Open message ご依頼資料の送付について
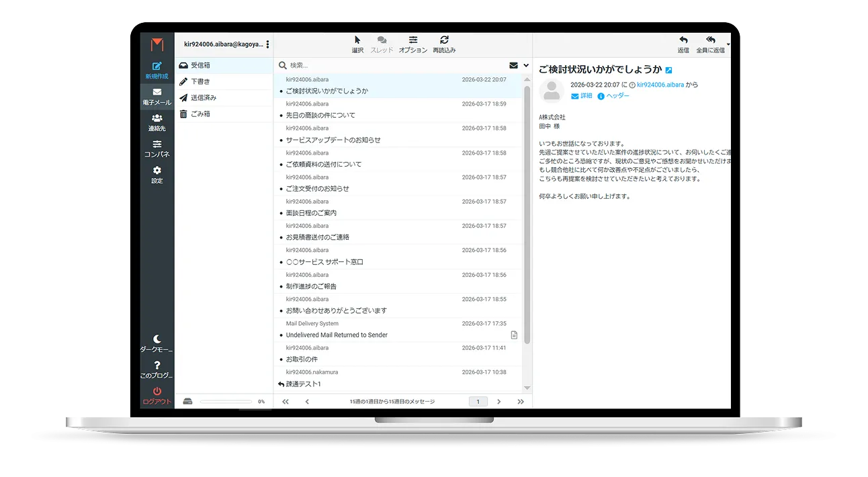This screenshot has height=477, width=868. point(397,159)
